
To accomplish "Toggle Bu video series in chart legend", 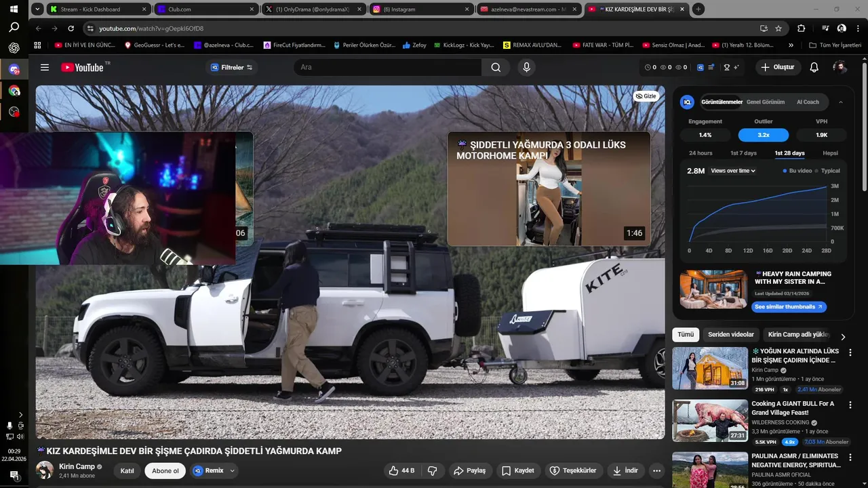I will 797,171.
